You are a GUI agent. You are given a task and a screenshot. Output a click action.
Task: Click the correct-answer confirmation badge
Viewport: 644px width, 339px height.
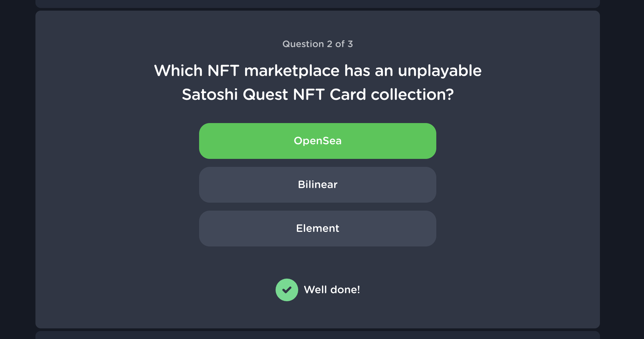tap(287, 290)
